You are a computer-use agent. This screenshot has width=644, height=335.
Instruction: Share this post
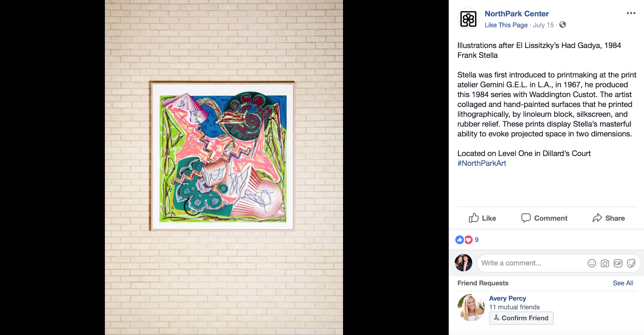[609, 218]
